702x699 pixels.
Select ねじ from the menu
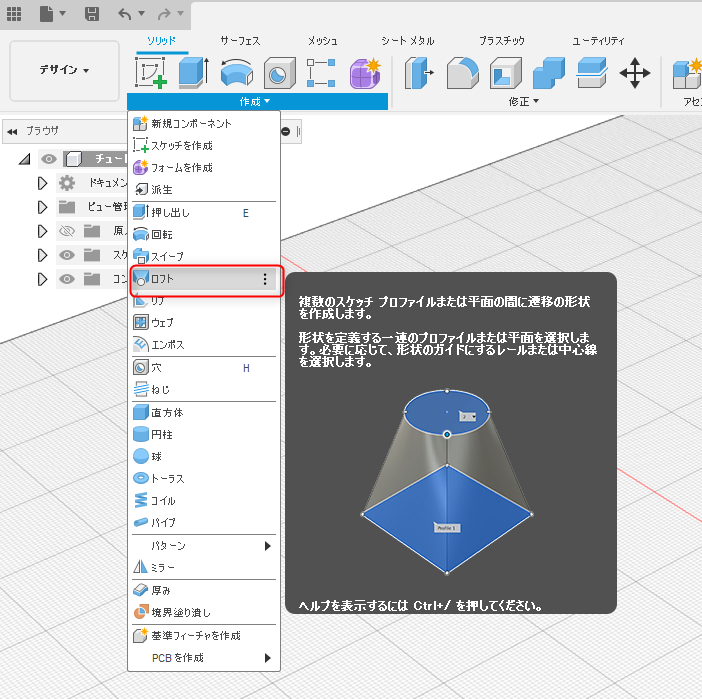204,390
